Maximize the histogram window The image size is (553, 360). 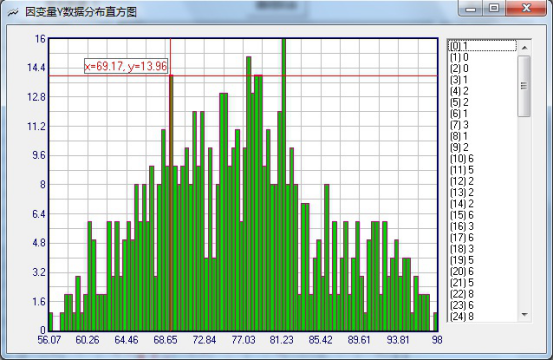494,8
